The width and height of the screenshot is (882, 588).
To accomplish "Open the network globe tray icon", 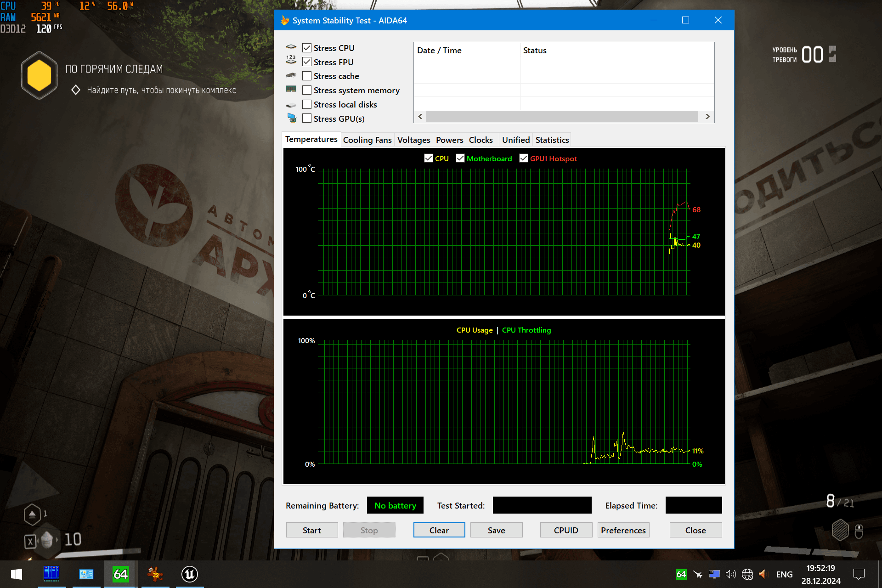I will [x=747, y=574].
